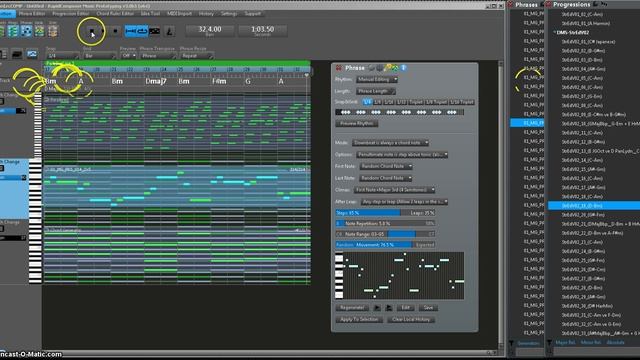640x360 pixels.
Task: Adjust the Movement slider
Action: [385, 245]
